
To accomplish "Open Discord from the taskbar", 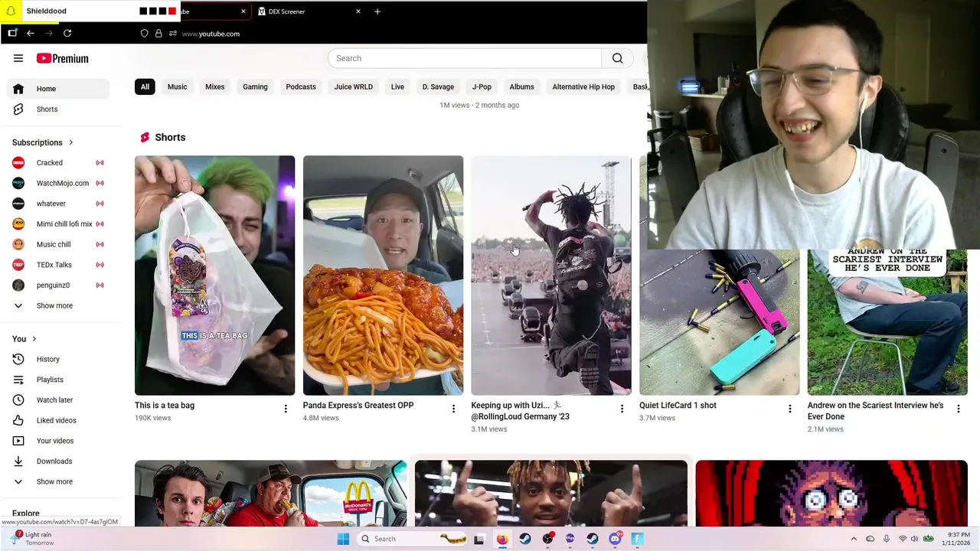I will coord(615,539).
